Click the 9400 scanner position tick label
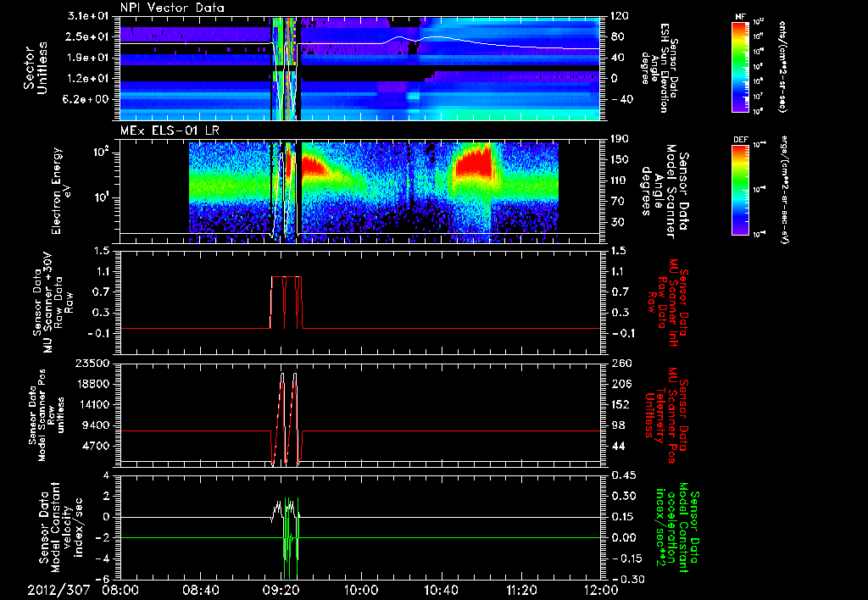Viewport: 868px width, 600px height. (95, 425)
